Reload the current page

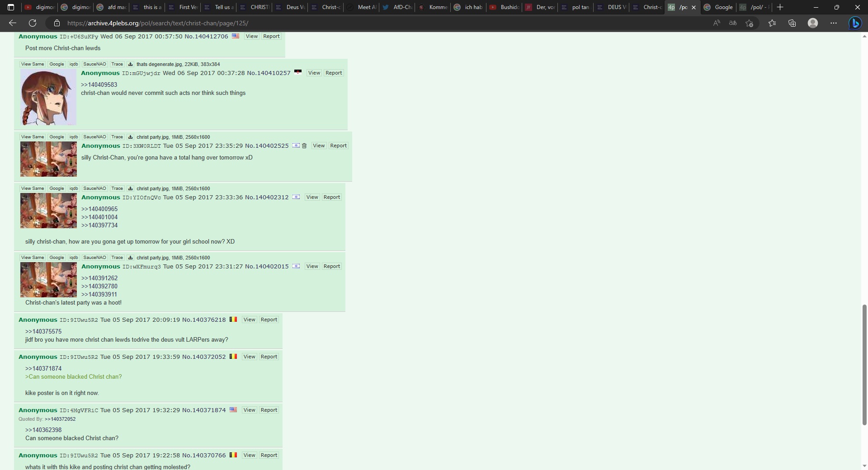coord(33,23)
